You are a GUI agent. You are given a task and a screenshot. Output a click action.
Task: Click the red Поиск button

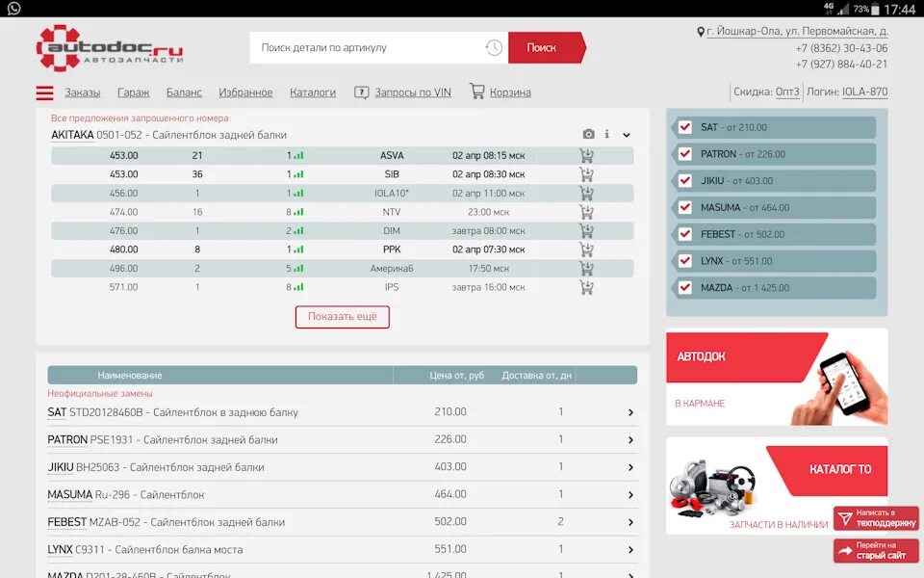[547, 48]
